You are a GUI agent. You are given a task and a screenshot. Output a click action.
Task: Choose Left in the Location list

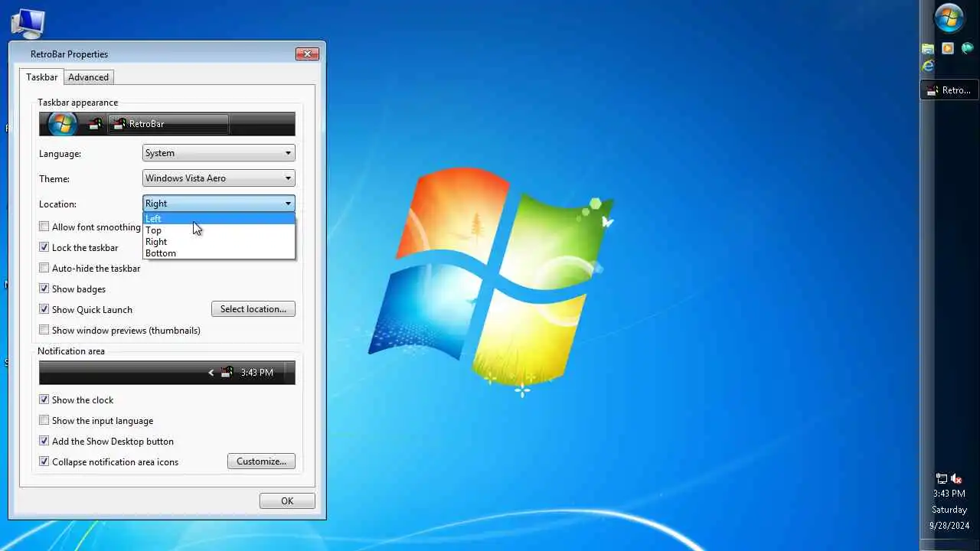[219, 219]
